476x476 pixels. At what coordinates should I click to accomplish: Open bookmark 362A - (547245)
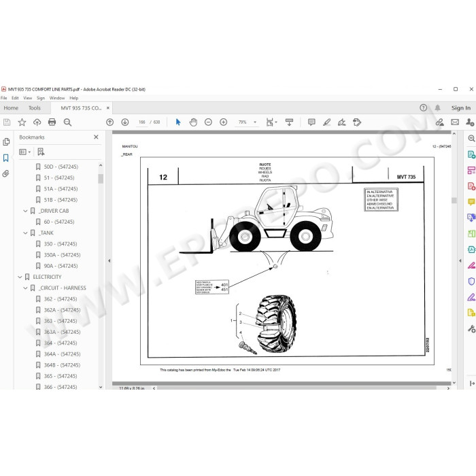62,310
